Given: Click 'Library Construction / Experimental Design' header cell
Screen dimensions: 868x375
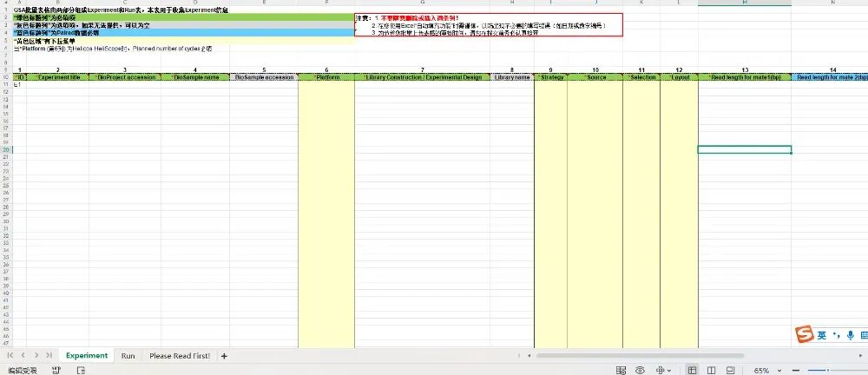Looking at the screenshot, I should [423, 77].
